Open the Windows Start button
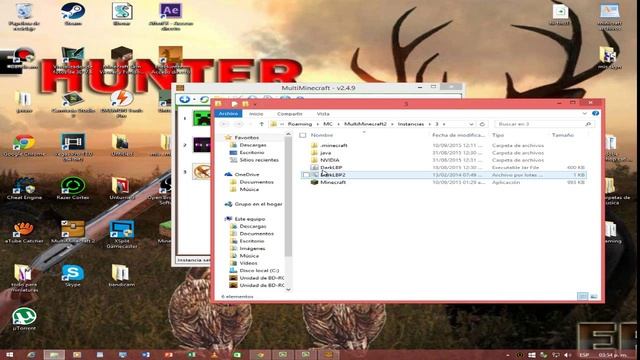The width and height of the screenshot is (640, 360). coord(10,355)
